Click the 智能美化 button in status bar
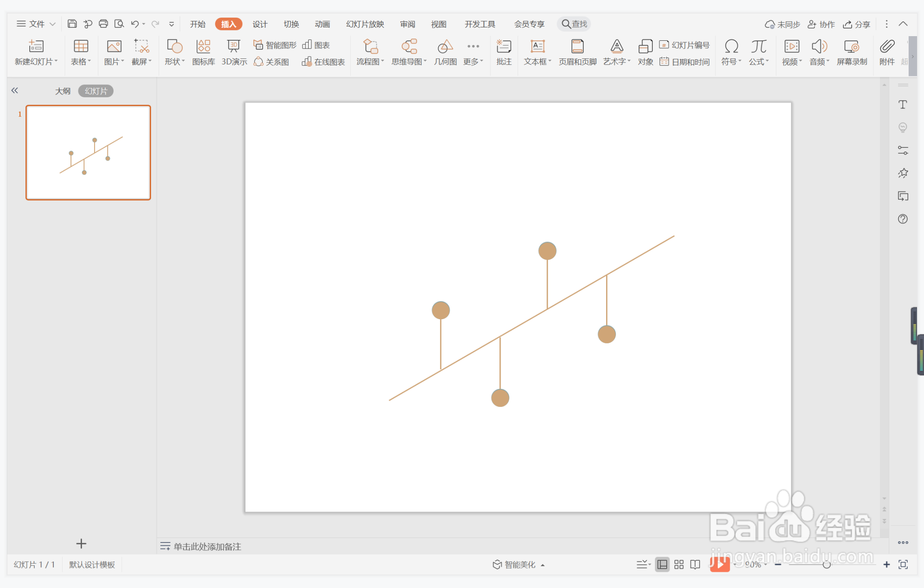The image size is (924, 588). [518, 564]
